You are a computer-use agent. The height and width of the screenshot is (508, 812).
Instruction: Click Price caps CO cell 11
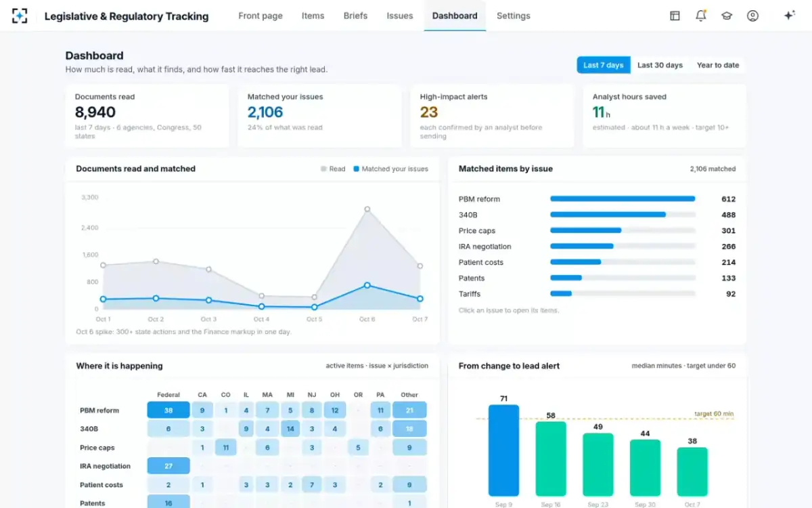(x=225, y=447)
